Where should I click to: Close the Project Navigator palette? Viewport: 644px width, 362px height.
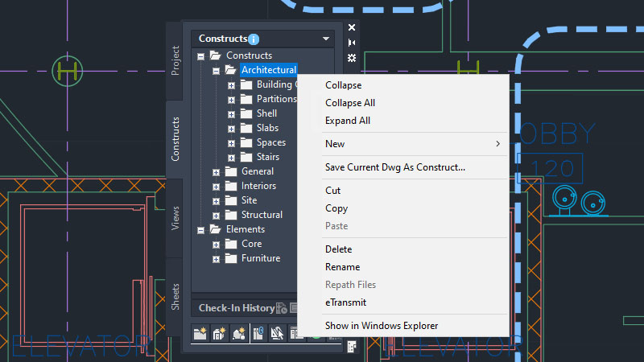352,27
